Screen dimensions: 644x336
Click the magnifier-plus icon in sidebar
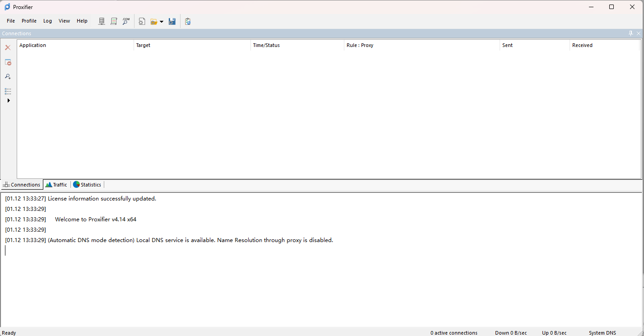tap(8, 77)
